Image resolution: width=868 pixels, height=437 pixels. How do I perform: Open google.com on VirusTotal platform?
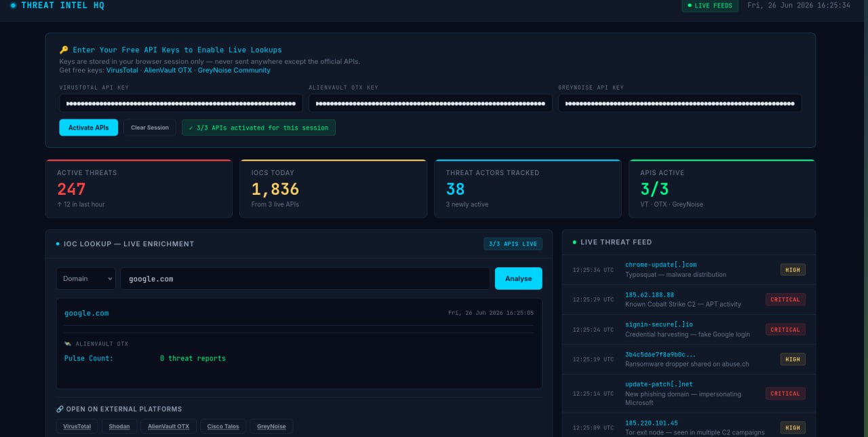(77, 426)
